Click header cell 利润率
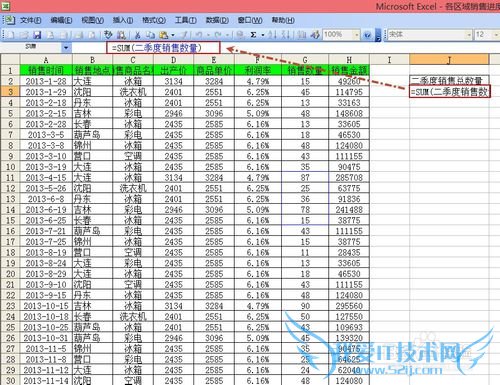This screenshot has height=385, width=500. [x=258, y=70]
